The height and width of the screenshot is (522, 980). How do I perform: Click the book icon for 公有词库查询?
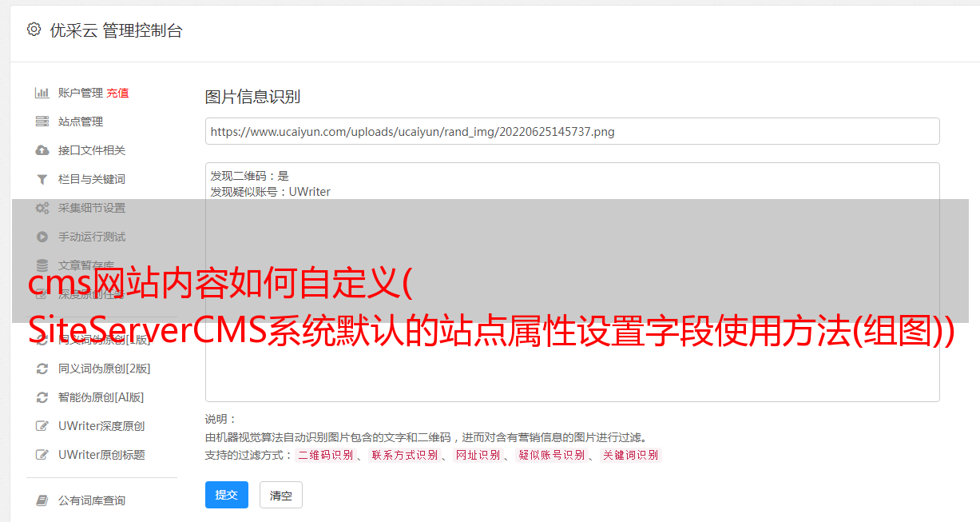click(x=42, y=500)
